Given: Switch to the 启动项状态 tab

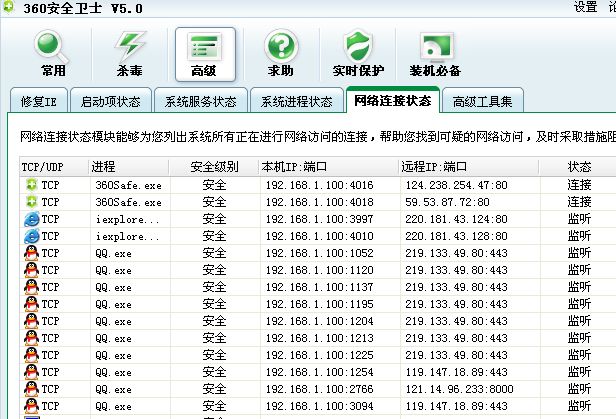Looking at the screenshot, I should [x=111, y=101].
